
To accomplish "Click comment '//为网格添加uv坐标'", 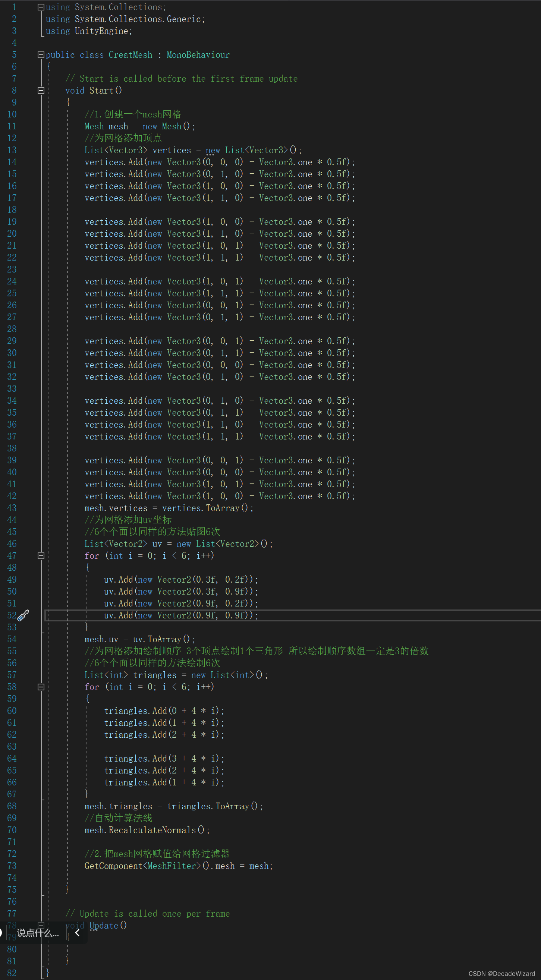I will [128, 520].
